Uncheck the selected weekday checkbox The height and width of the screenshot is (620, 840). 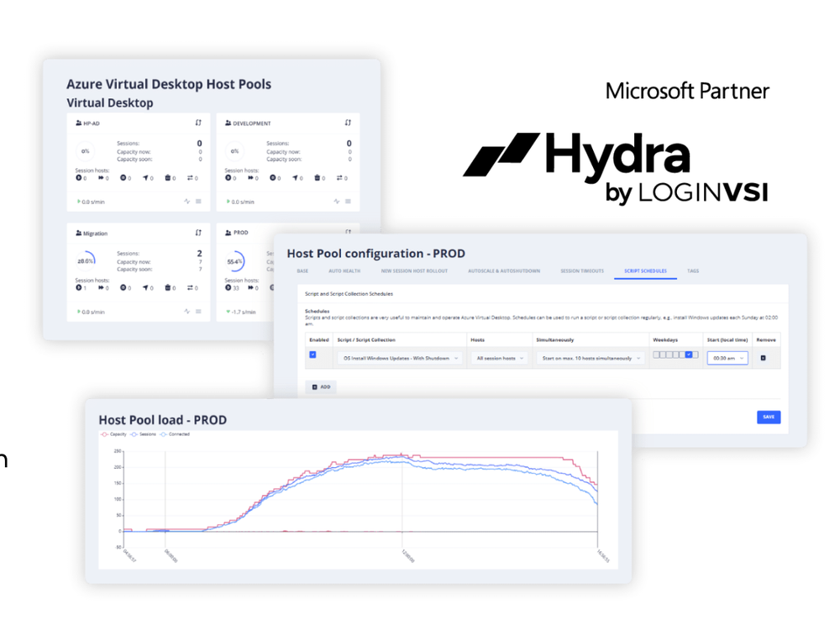coord(689,355)
